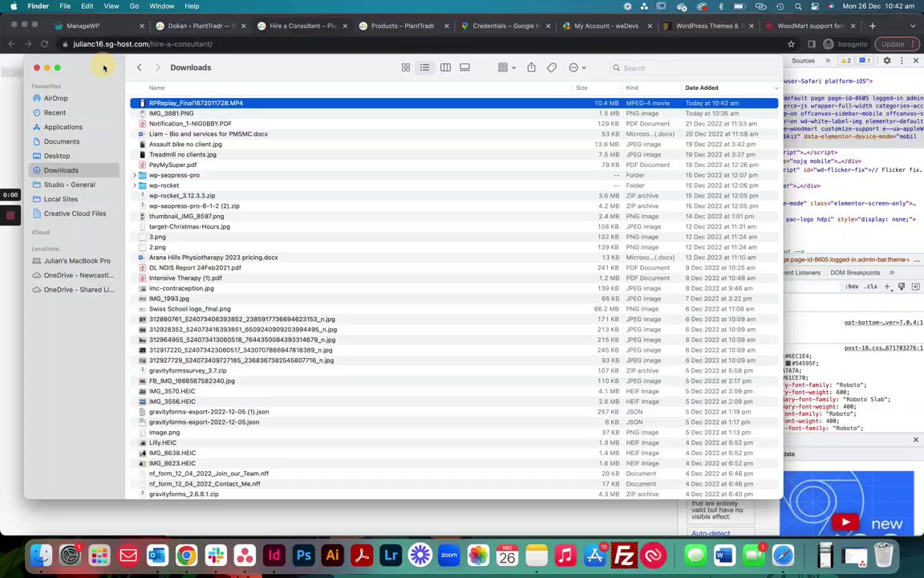Screen dimensions: 924x578
Task: Open the Group By dropdown in Finder toolbar
Action: [506, 67]
